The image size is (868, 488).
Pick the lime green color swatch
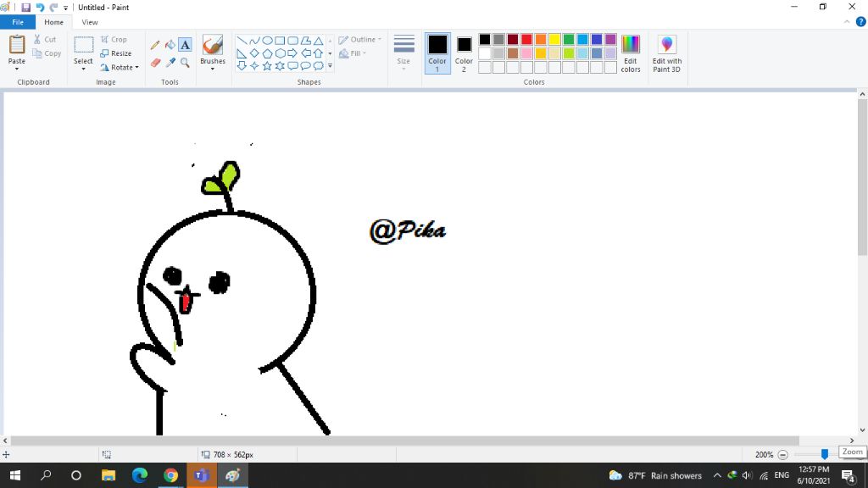[569, 53]
